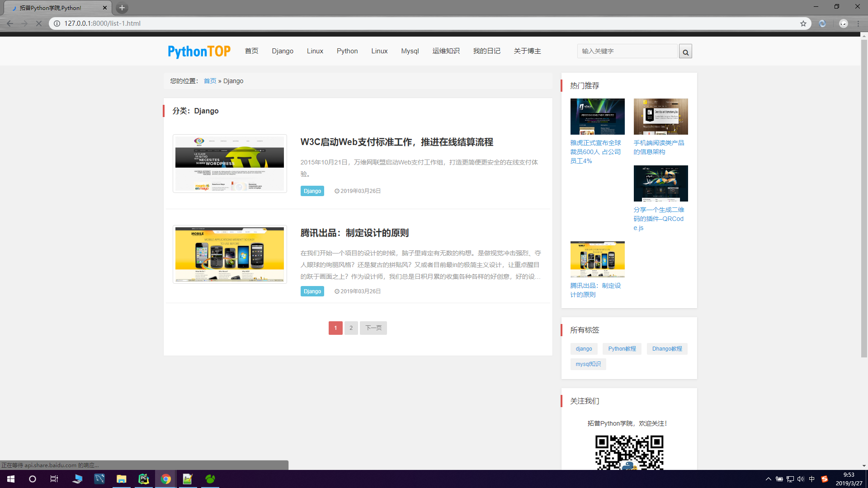
Task: Click W3C article thumbnail image
Action: pyautogui.click(x=230, y=164)
